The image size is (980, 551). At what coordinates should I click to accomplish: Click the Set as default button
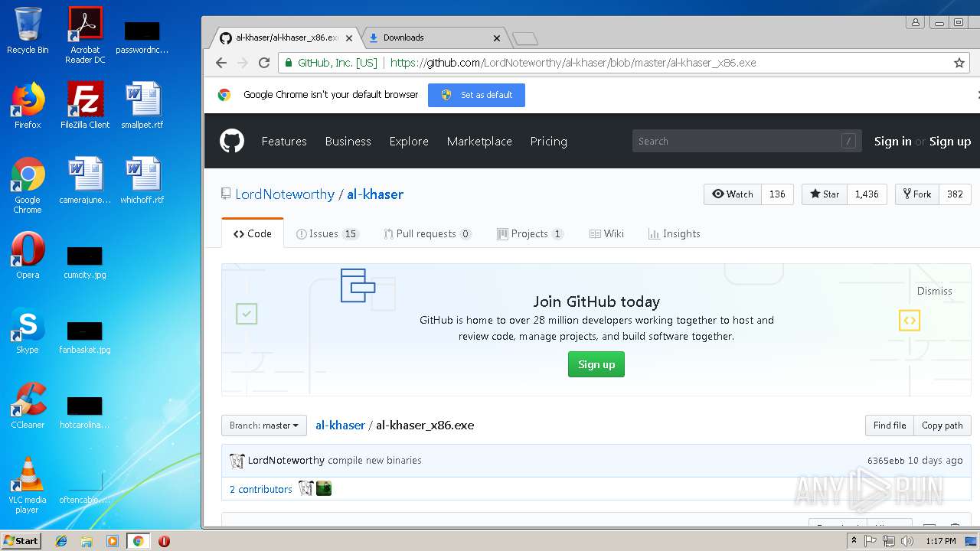[476, 95]
